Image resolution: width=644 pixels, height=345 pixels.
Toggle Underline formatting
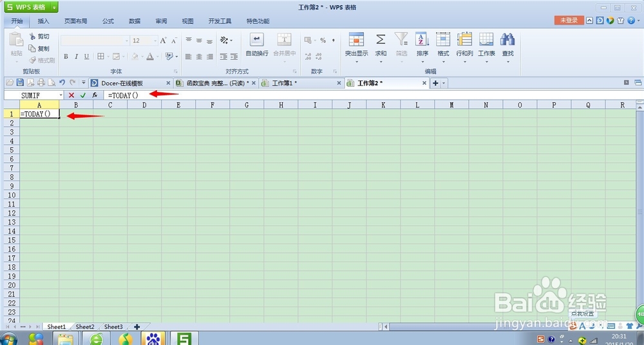(x=86, y=57)
